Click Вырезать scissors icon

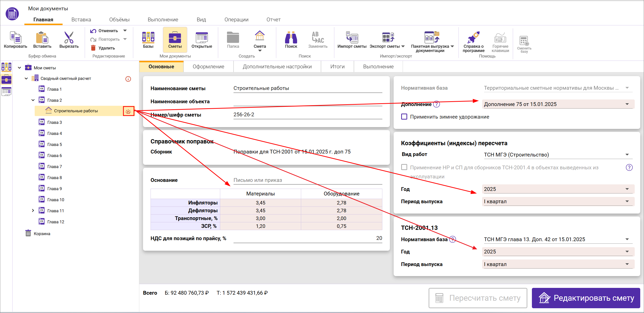[x=69, y=38]
